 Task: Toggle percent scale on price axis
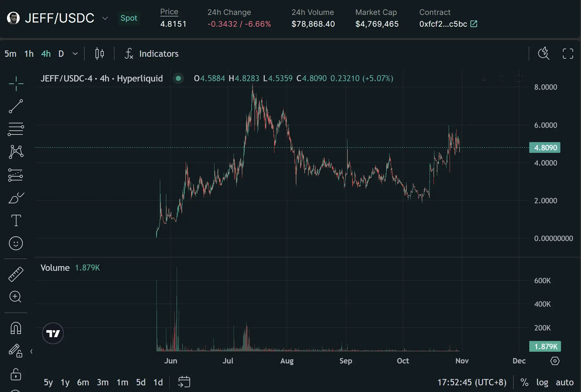[524, 382]
